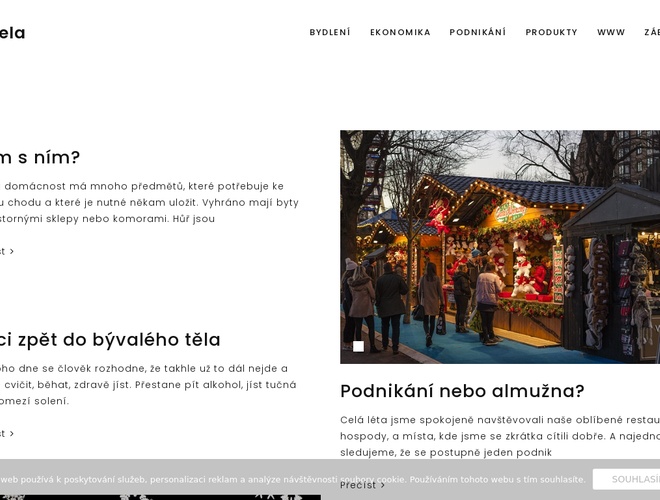Click 'Přečíst' under the Podnikání nebo almužna article
The width and height of the screenshot is (660, 500).
(x=362, y=485)
